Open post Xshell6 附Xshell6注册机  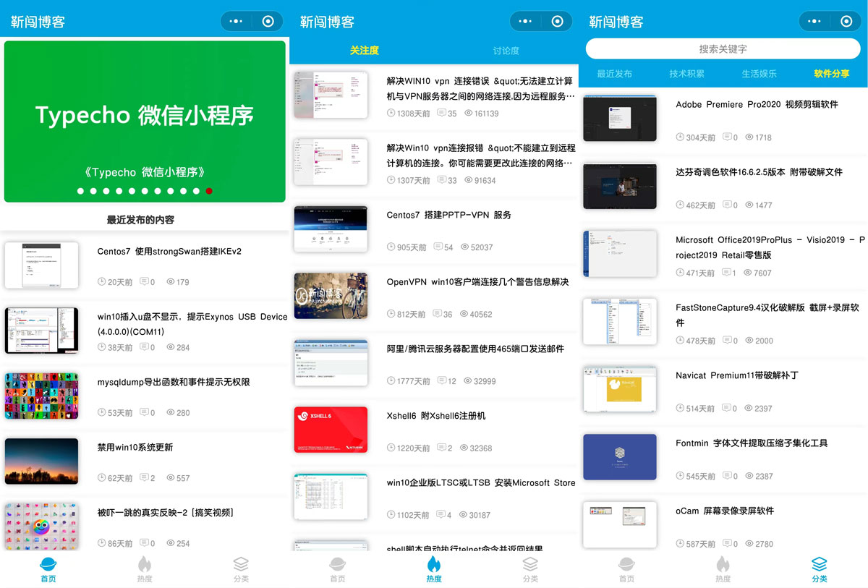[x=436, y=416]
